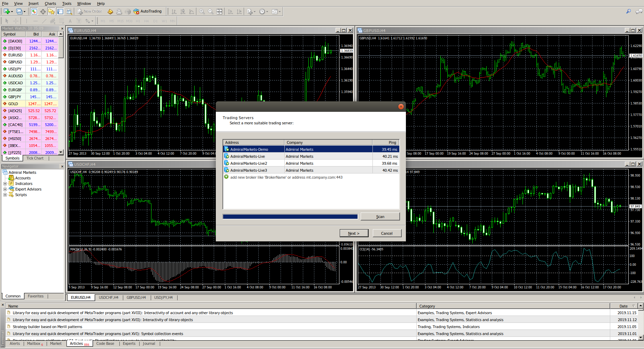Select the vertical line drawing tool
This screenshot has width=644, height=349.
click(x=26, y=21)
